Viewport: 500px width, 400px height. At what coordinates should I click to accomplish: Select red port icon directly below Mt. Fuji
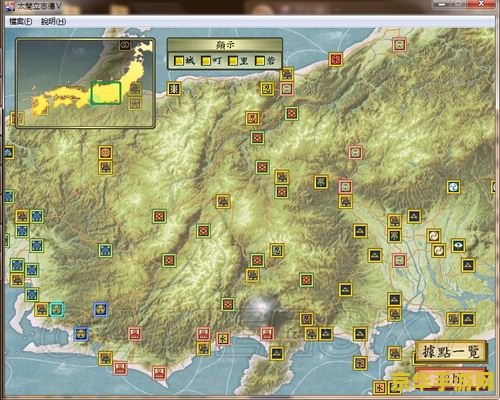pos(267,334)
